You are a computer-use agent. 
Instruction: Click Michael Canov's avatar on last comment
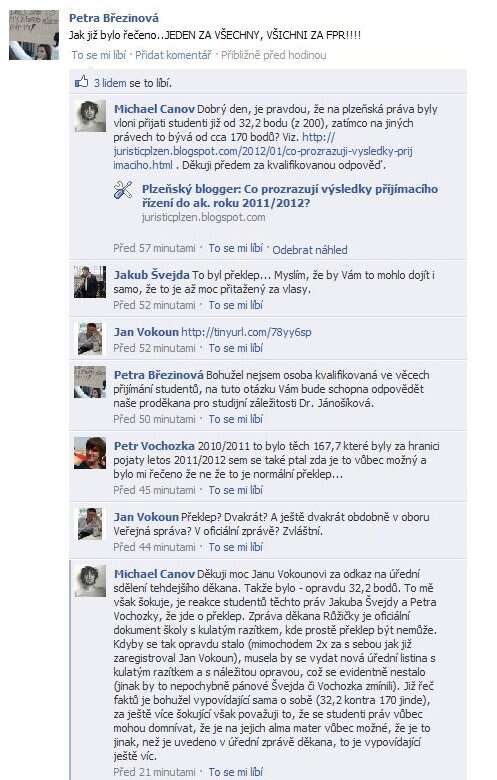(x=90, y=581)
